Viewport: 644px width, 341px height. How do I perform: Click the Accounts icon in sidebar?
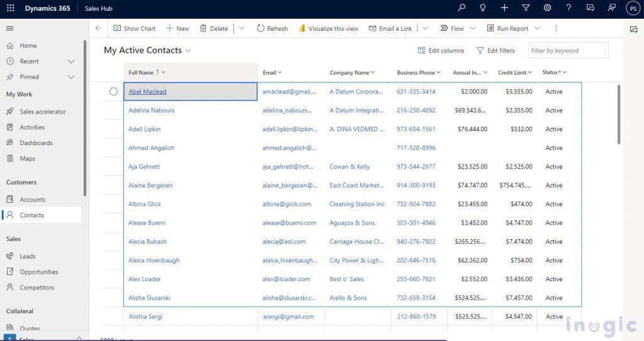(10, 200)
